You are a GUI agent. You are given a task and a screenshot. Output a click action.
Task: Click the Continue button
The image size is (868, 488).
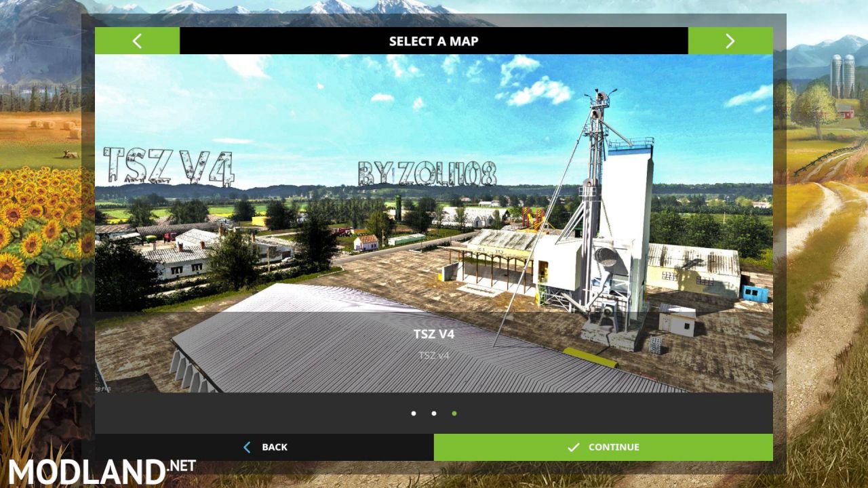[604, 447]
